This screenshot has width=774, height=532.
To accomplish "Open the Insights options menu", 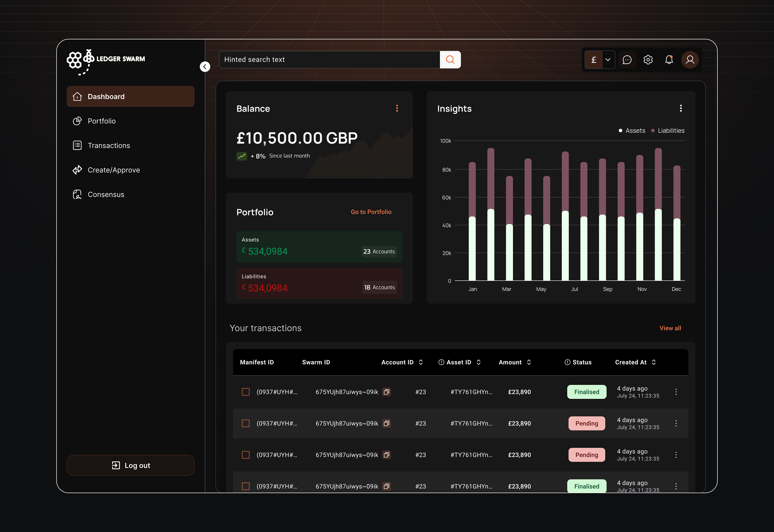I will tap(681, 108).
